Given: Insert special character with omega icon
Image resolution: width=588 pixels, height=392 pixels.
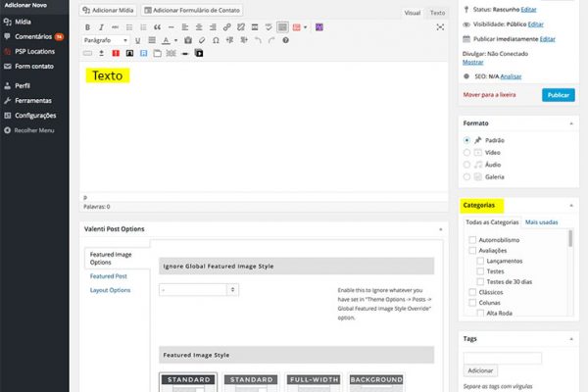Looking at the screenshot, I should pyautogui.click(x=216, y=41).
